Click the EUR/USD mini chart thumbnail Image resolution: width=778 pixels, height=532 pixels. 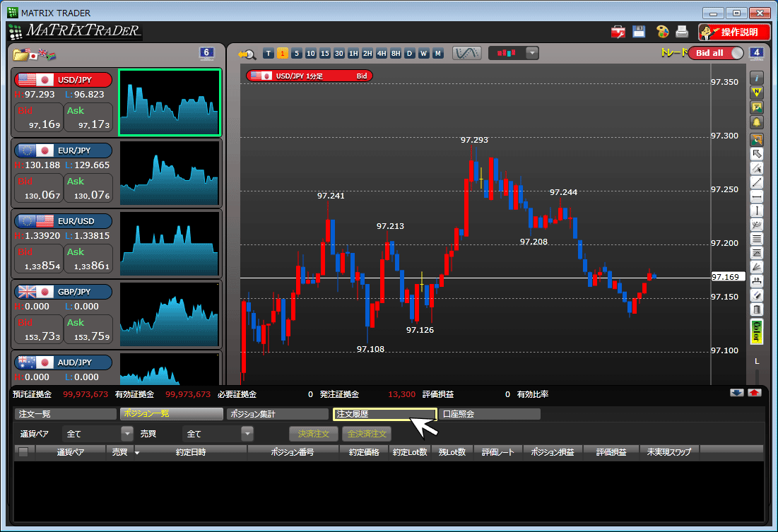(170, 243)
